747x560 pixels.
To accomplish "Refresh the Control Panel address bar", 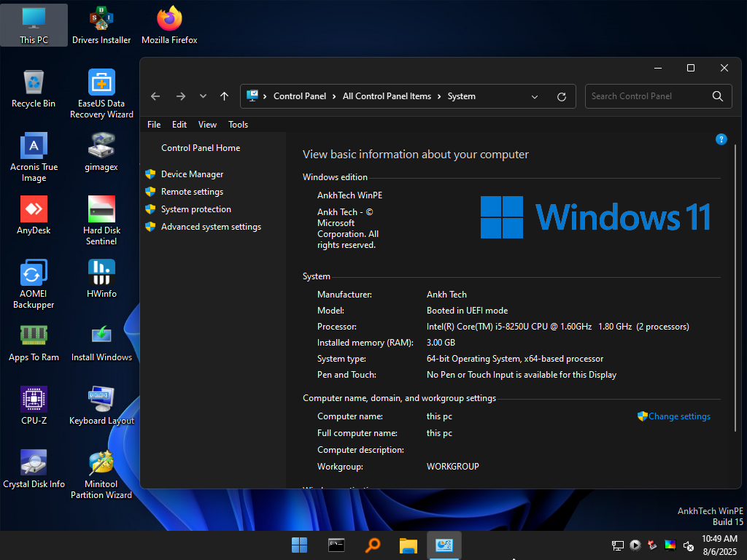I will coord(561,96).
